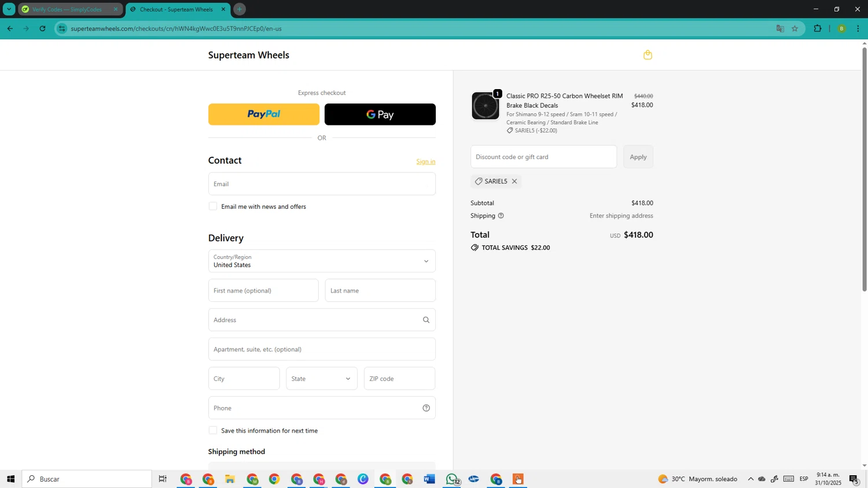The height and width of the screenshot is (488, 868).
Task: Focus the ZIP code field
Action: click(400, 379)
